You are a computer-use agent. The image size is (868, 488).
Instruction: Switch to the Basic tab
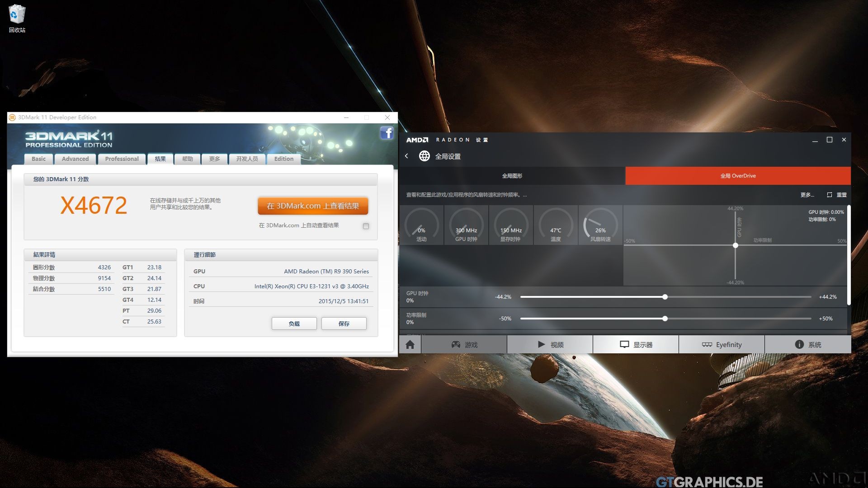point(38,159)
